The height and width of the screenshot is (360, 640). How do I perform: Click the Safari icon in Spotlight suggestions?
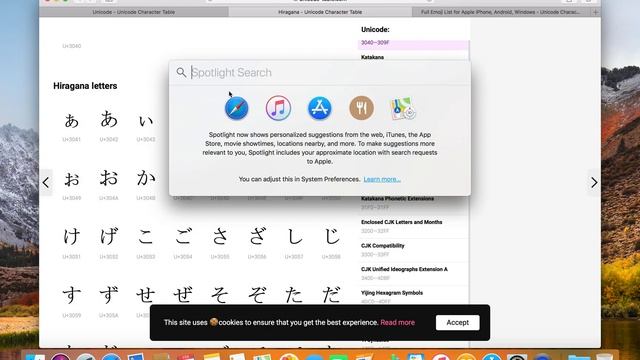pos(237,108)
